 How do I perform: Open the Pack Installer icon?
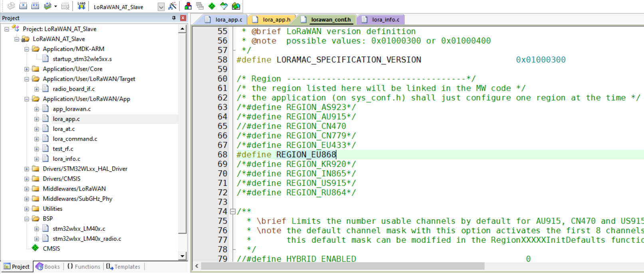[236, 6]
